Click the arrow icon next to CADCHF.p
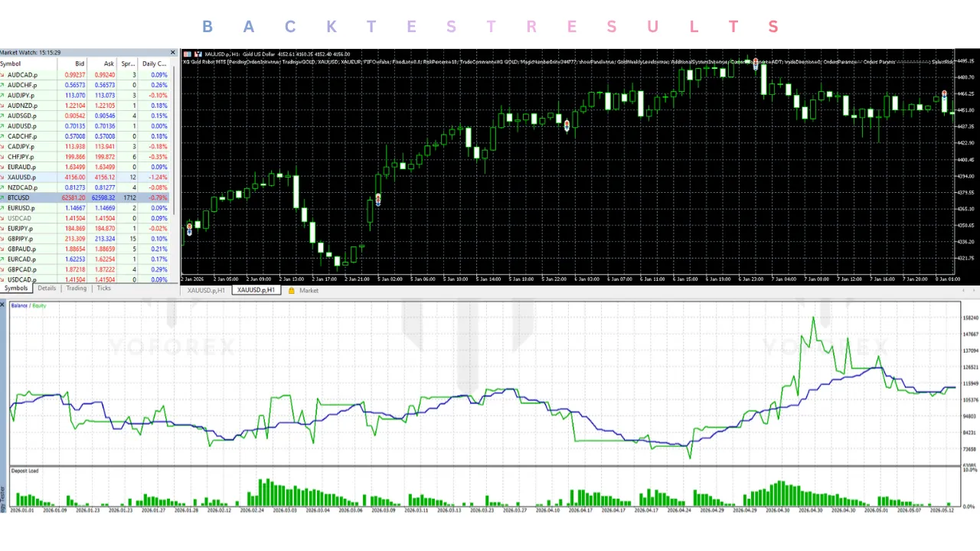The width and height of the screenshot is (980, 551). (3, 136)
